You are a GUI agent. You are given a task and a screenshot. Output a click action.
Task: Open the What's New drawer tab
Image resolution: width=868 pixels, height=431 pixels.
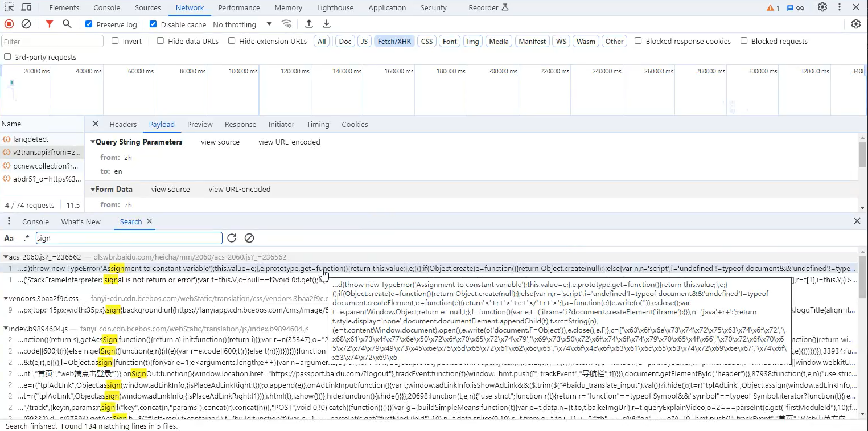pyautogui.click(x=81, y=222)
